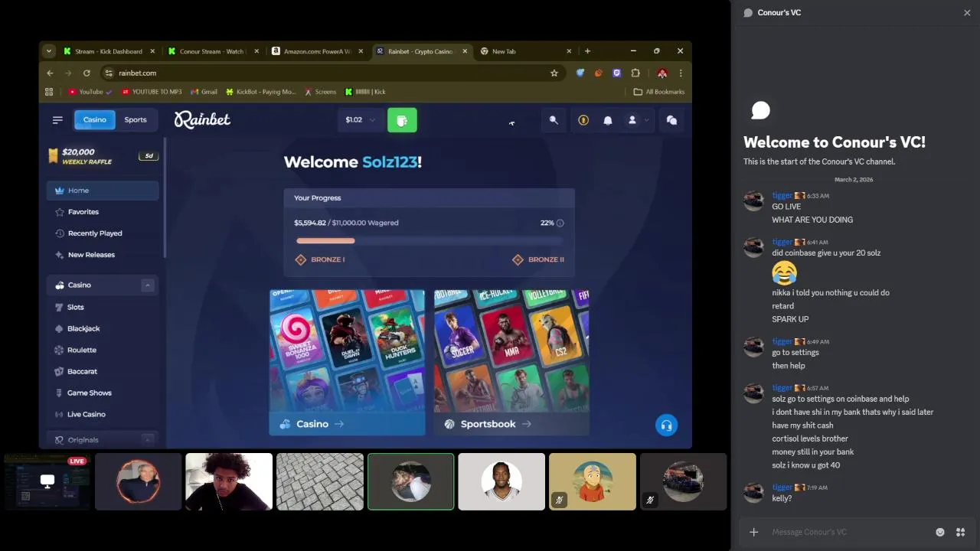Screen dimensions: 980x551
Task: Open Roulette in the sidebar
Action: [103, 350]
